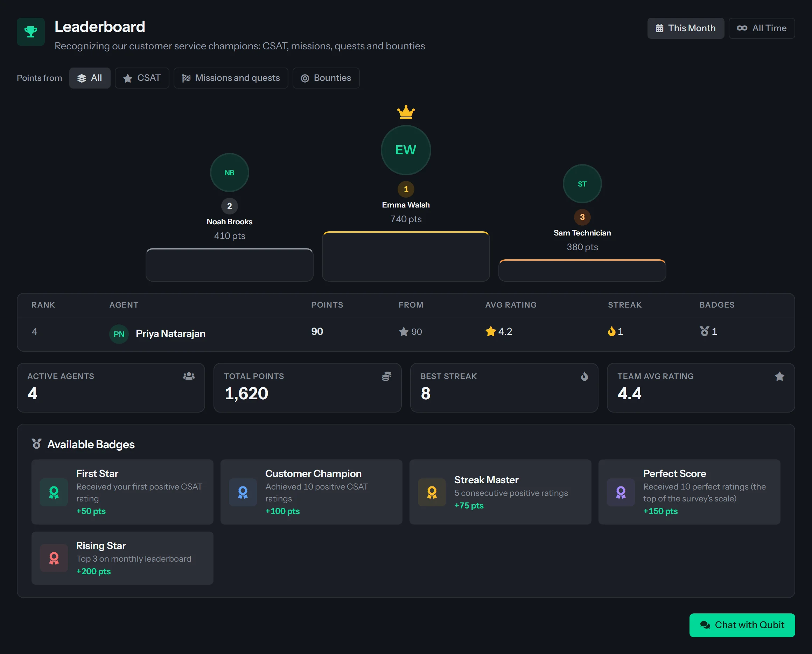Click the Total Points value 1,620
This screenshot has height=654, width=812.
click(246, 394)
